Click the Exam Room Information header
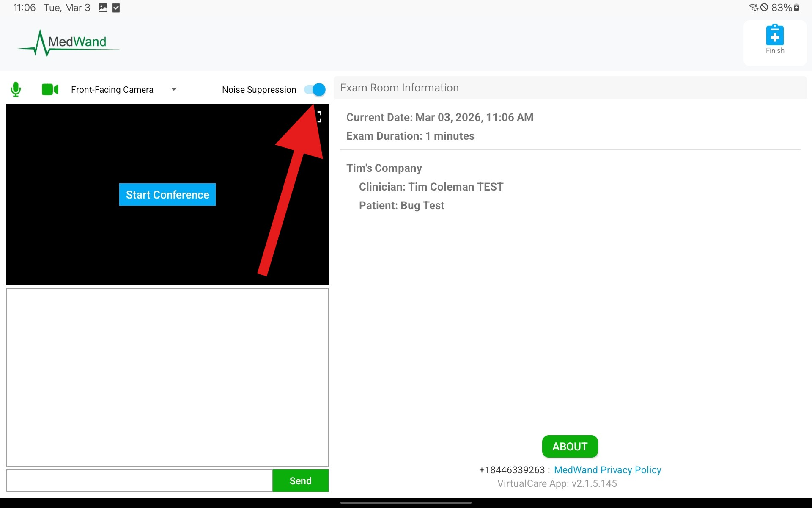Viewport: 812px width, 508px height. pos(399,88)
